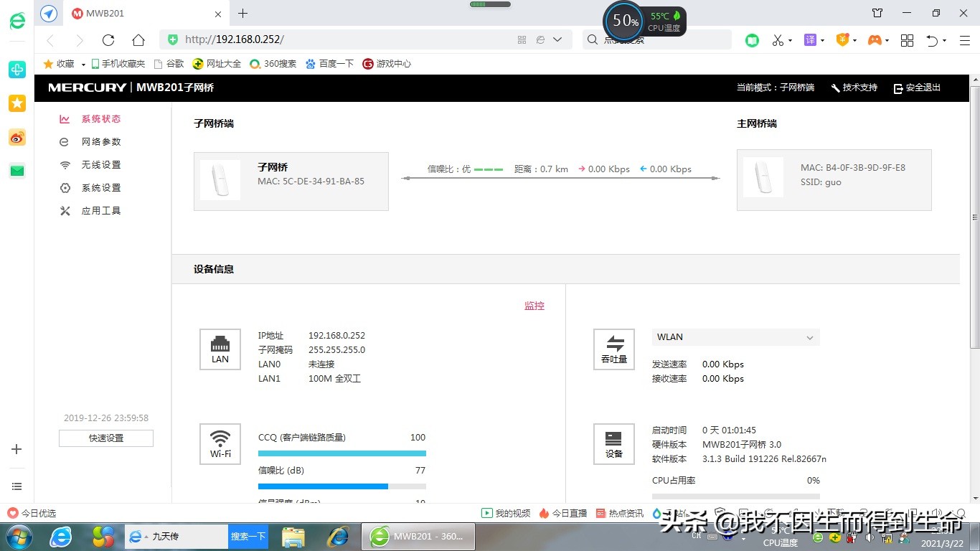Refresh the page with the reload icon

(108, 40)
